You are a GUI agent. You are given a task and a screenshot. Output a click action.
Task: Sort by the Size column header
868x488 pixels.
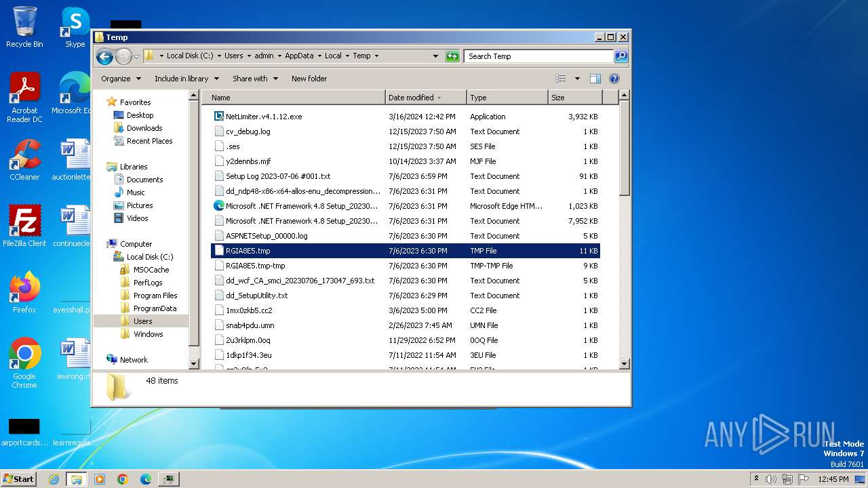pyautogui.click(x=574, y=98)
